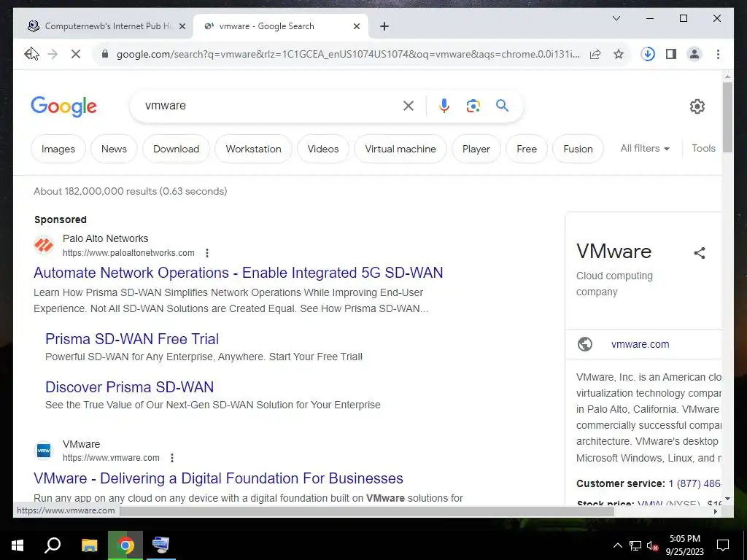Open Windows Start menu
This screenshot has width=747, height=560.
point(18,545)
